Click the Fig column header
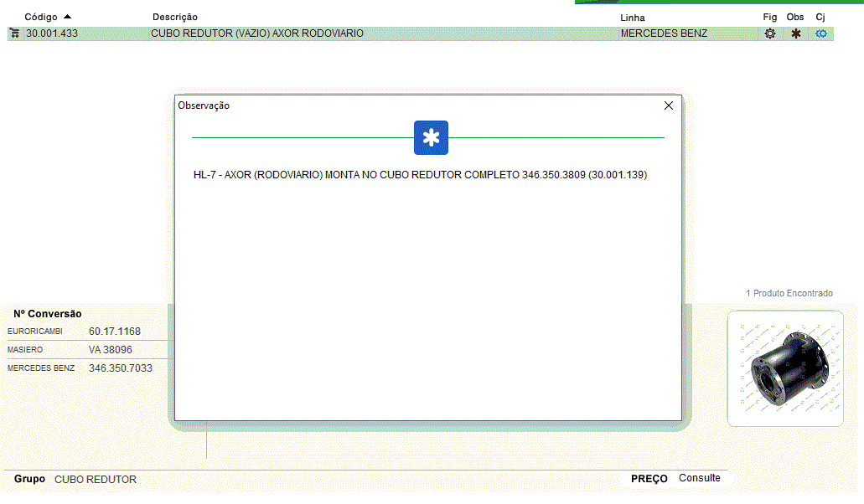This screenshot has height=504, width=864. 770,18
